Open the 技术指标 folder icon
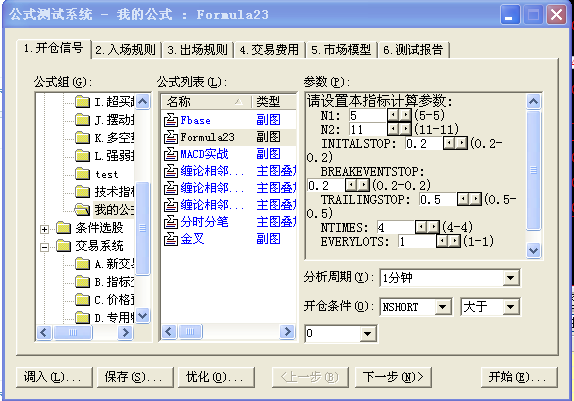 point(82,192)
